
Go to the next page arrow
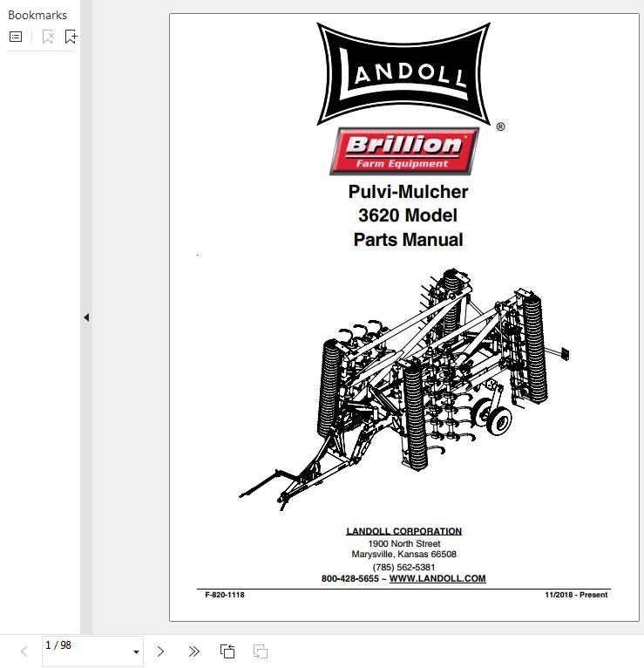click(160, 651)
